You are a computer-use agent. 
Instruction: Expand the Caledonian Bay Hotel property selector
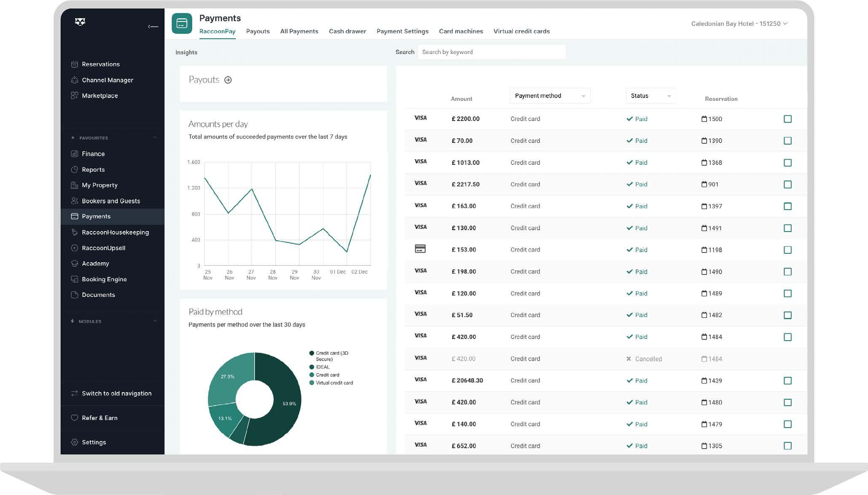(x=739, y=24)
